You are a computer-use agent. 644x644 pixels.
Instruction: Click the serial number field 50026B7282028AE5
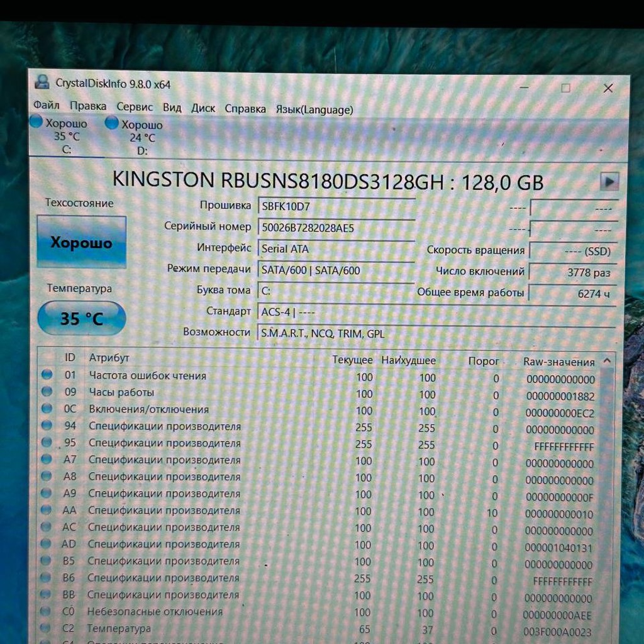pyautogui.click(x=336, y=228)
